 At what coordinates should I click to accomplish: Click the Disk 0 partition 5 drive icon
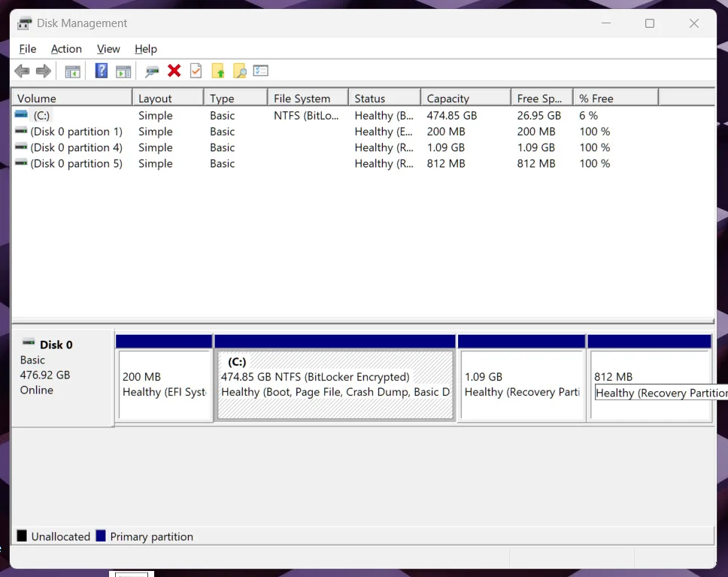click(x=21, y=162)
